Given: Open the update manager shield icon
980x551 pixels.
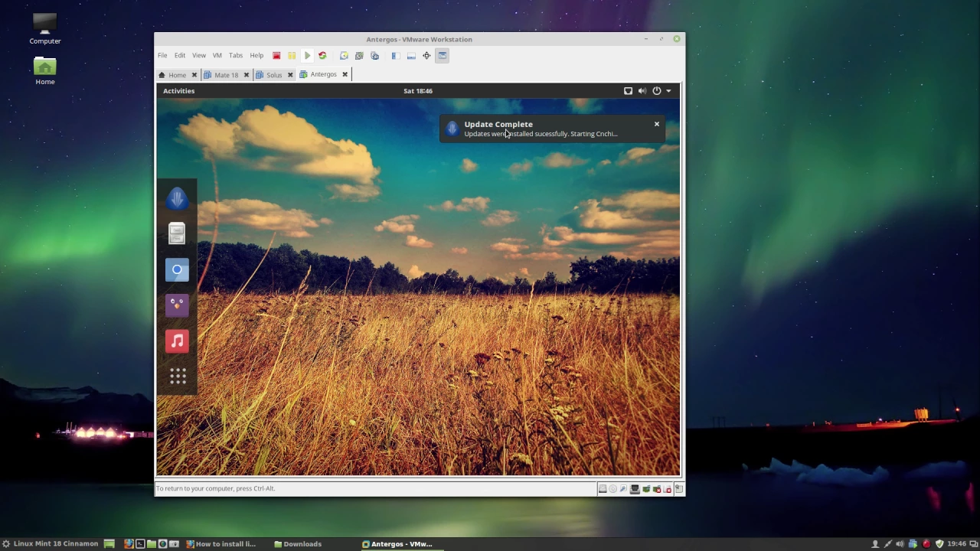Looking at the screenshot, I should [939, 544].
